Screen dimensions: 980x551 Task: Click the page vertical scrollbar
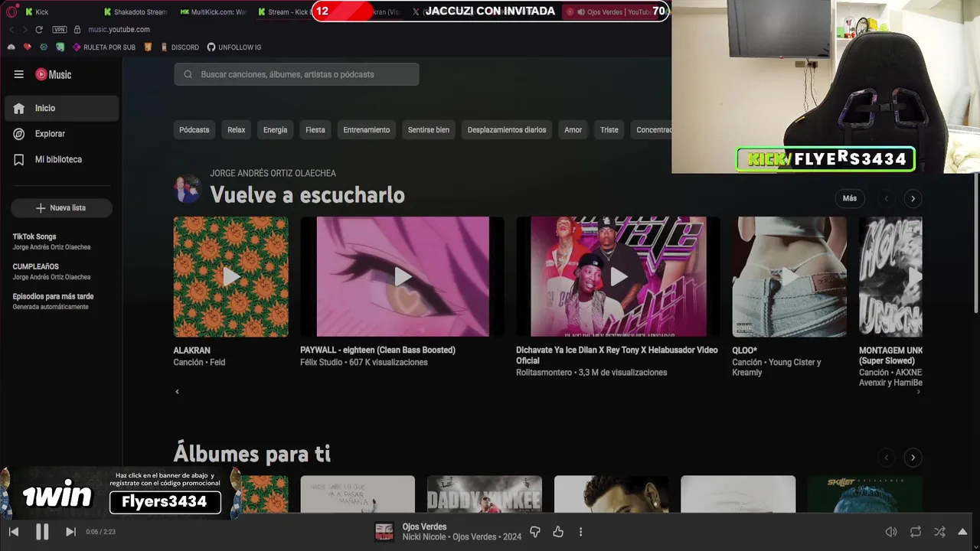tap(975, 243)
